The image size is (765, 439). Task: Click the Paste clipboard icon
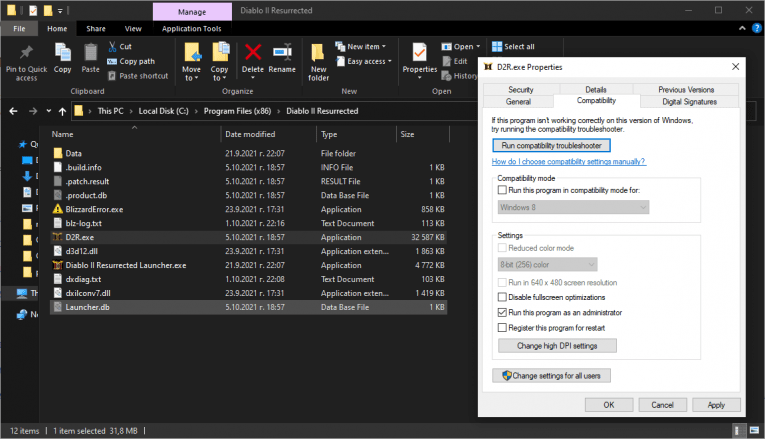tap(91, 52)
